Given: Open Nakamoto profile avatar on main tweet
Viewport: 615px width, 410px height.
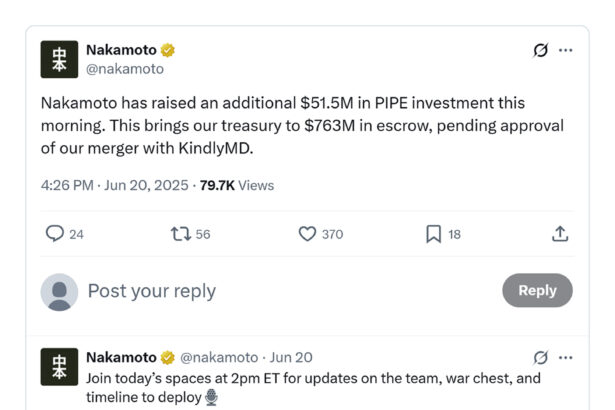Looking at the screenshot, I should [59, 59].
